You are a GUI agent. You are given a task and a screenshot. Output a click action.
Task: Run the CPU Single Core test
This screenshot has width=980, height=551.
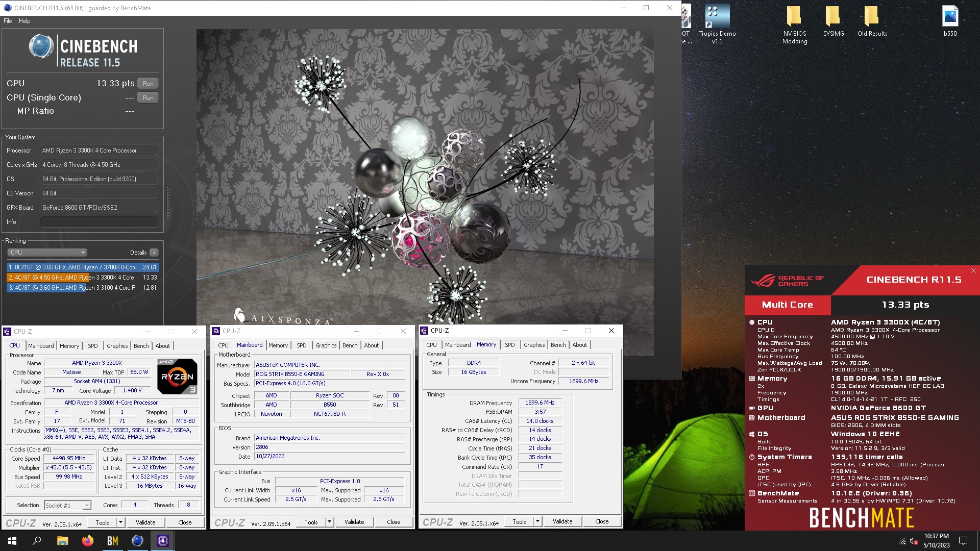point(148,98)
